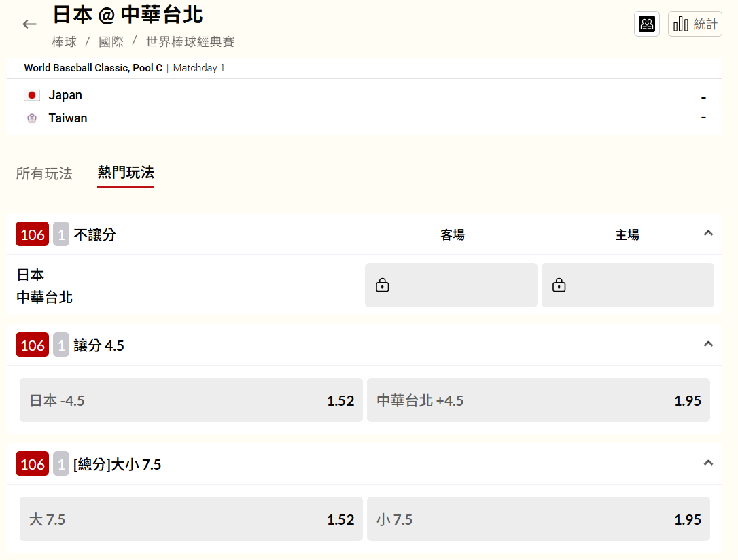
Task: Open the 世界棒球經典賽 breadcrumb link
Action: pyautogui.click(x=190, y=42)
